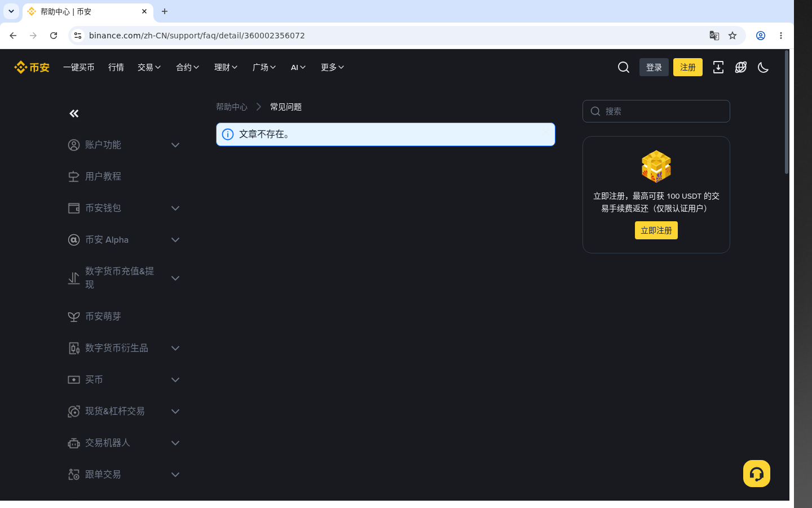Follow the 帮助中心 breadcrumb link
Image resolution: width=812 pixels, height=508 pixels.
click(x=232, y=107)
